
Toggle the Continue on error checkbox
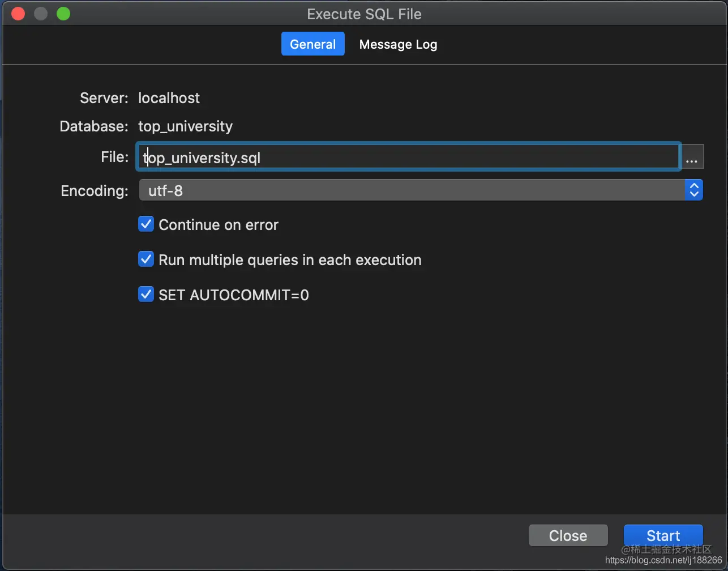(x=146, y=224)
